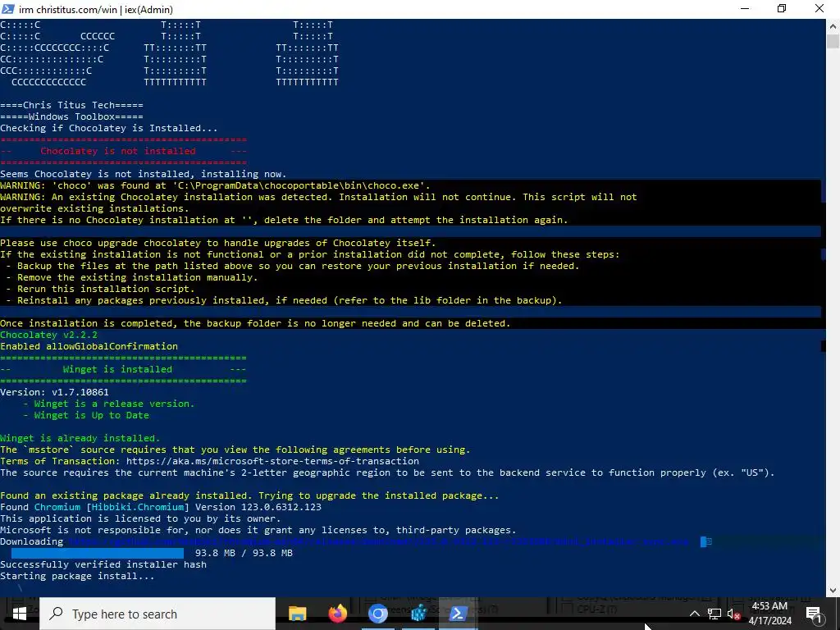This screenshot has width=840, height=630.
Task: Click the '=====Windows Toolbox=====' heading
Action: (72, 116)
